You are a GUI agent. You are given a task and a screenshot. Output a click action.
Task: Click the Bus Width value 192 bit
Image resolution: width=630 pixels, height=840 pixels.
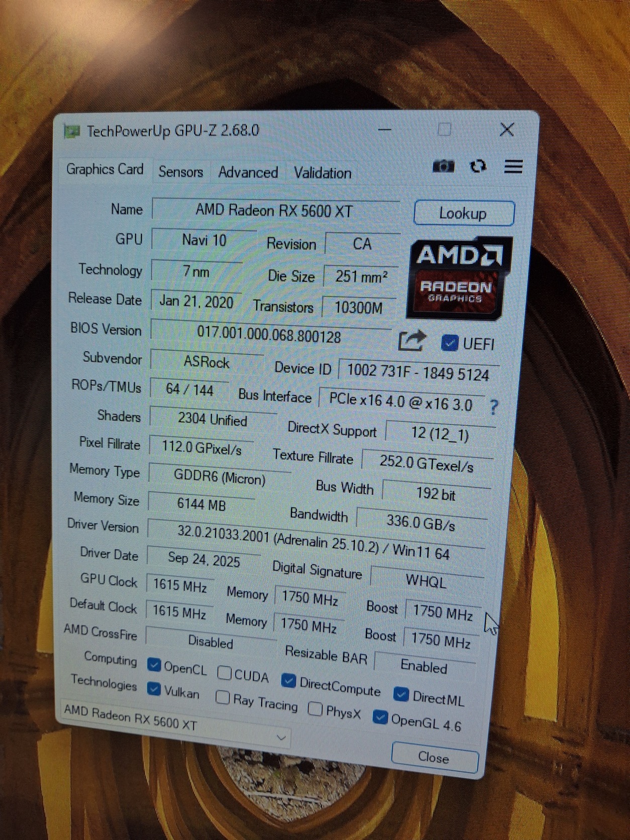click(436, 494)
